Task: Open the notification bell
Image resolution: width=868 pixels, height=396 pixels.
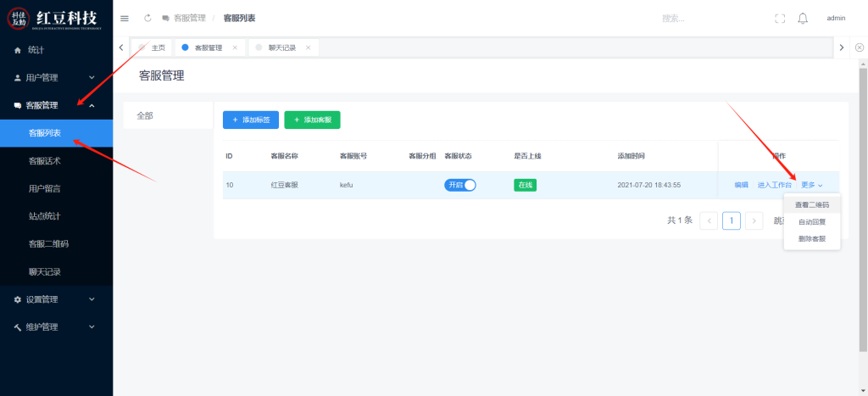Action: [803, 19]
